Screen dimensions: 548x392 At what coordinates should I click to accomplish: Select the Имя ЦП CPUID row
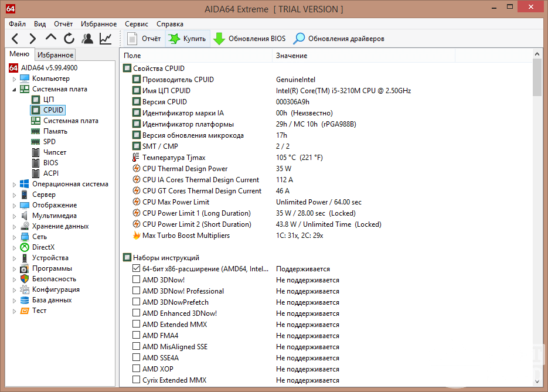(x=326, y=91)
